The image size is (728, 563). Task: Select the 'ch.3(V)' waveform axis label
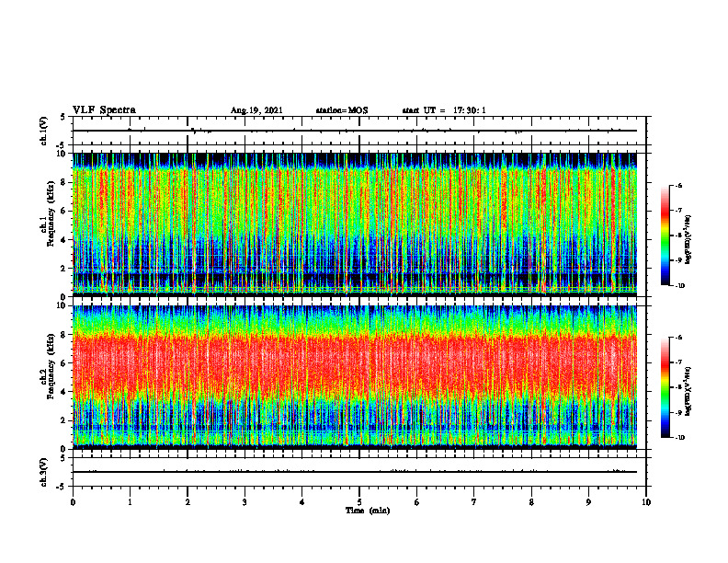coord(43,472)
